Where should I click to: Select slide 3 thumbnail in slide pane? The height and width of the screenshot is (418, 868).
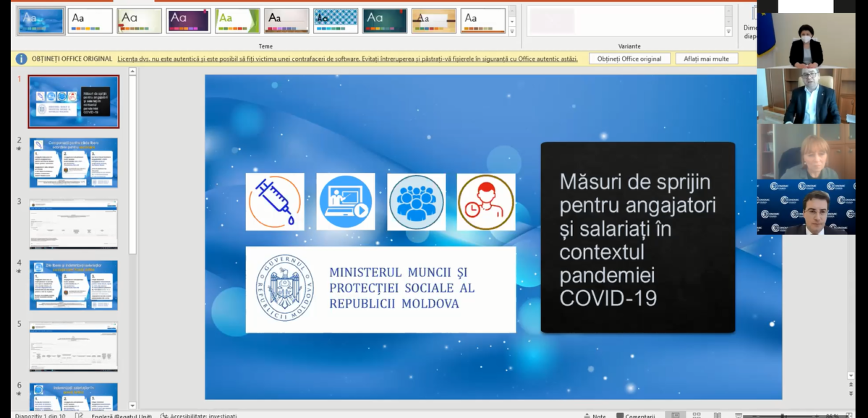coord(74,224)
